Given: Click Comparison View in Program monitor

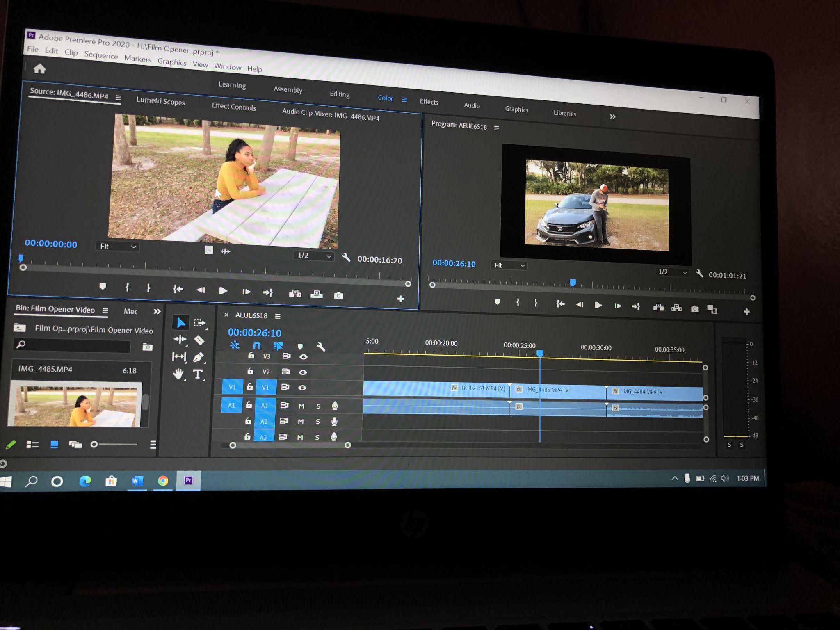Looking at the screenshot, I should point(712,309).
